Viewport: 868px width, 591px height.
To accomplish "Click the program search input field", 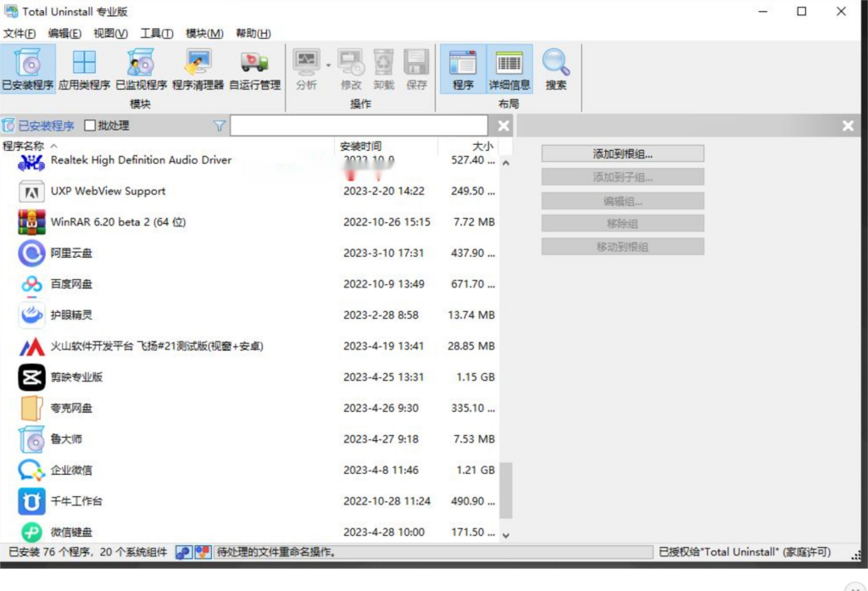I will point(359,125).
